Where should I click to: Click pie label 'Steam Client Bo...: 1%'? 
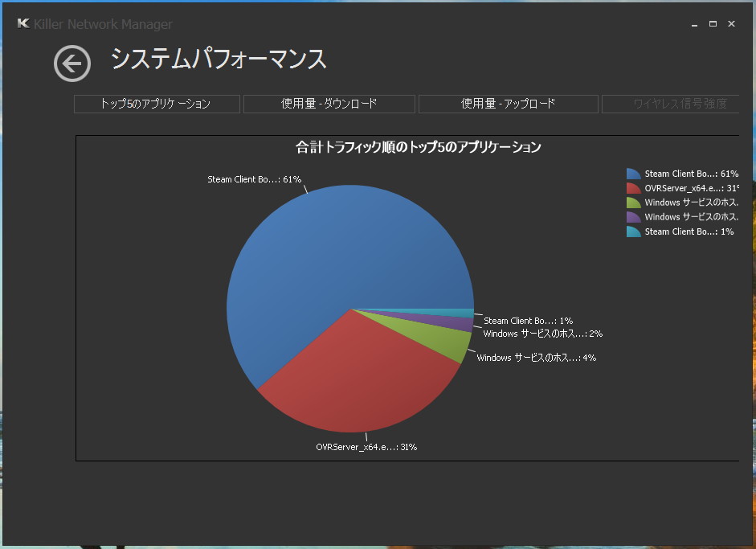click(528, 321)
